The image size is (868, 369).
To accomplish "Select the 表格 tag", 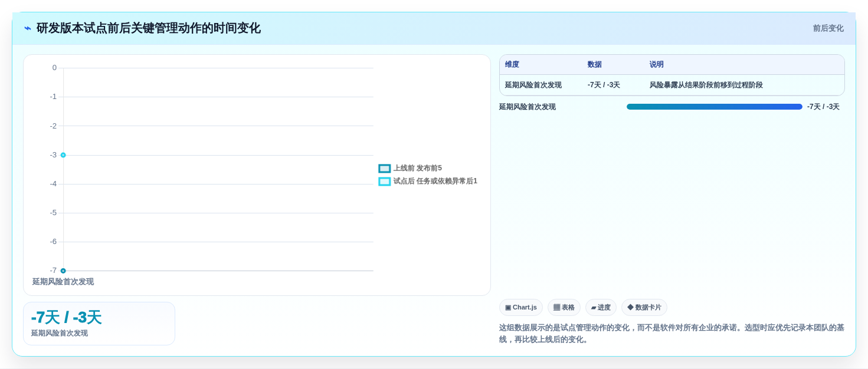I will click(564, 308).
